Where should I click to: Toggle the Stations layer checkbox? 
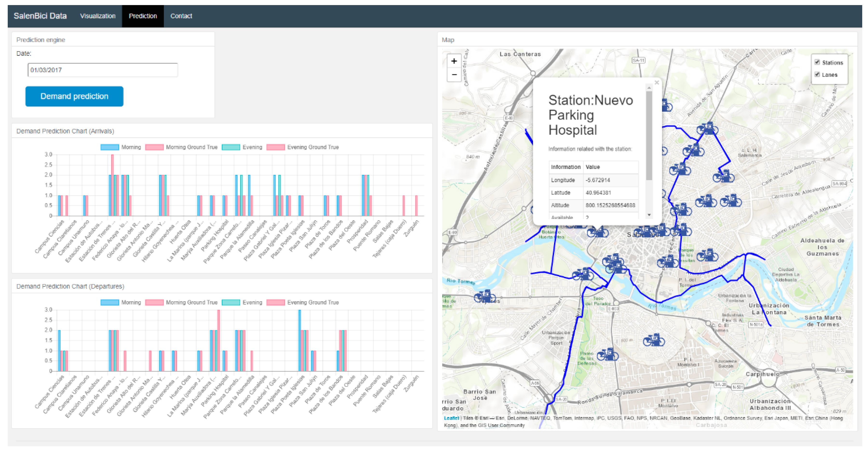pos(817,63)
